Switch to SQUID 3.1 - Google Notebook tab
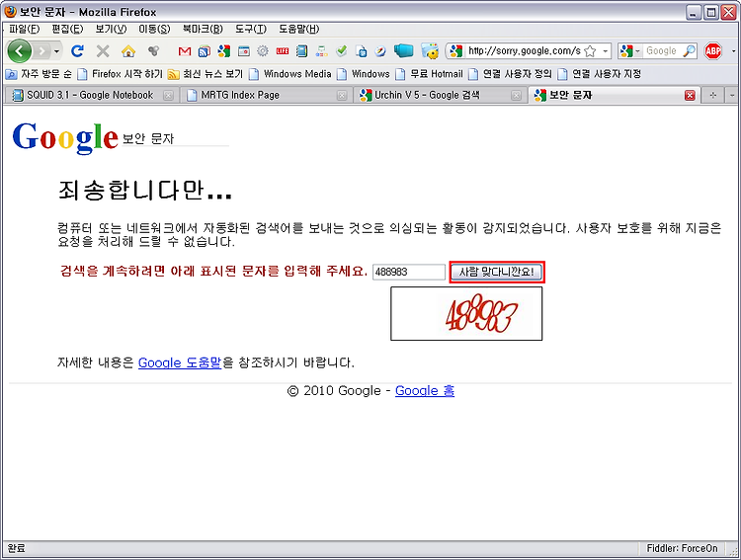 90,95
